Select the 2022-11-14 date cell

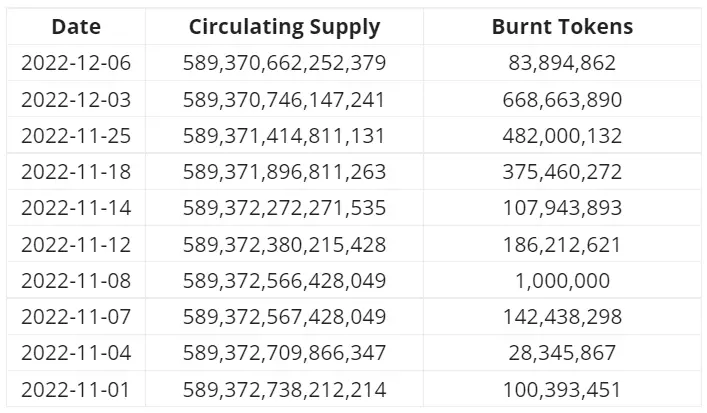76,208
